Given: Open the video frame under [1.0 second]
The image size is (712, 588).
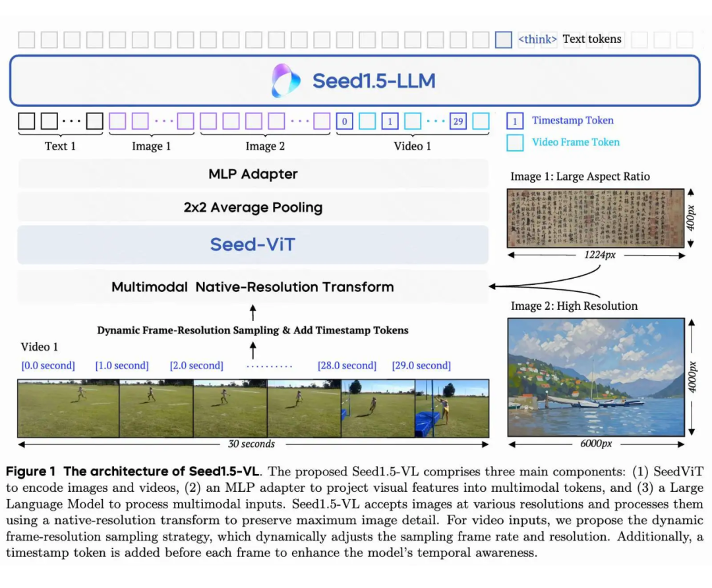Looking at the screenshot, I should 157,409.
